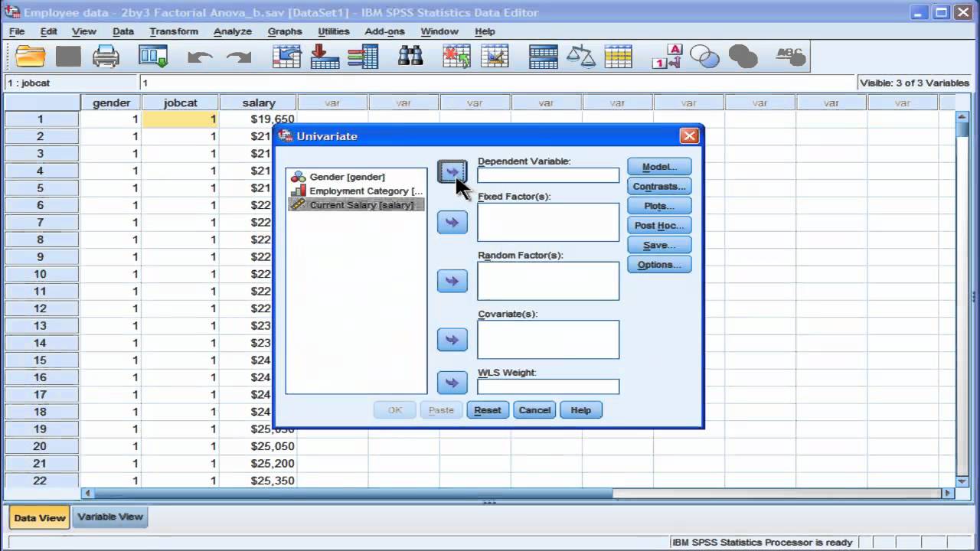Click the Split File icon

[x=544, y=57]
